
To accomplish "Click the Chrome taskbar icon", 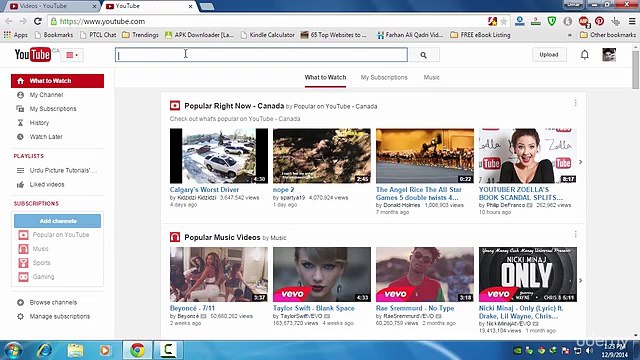I will click(137, 350).
